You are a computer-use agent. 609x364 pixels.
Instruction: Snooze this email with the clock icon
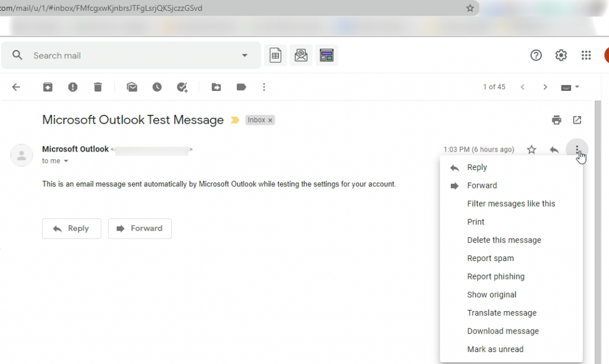(x=157, y=87)
